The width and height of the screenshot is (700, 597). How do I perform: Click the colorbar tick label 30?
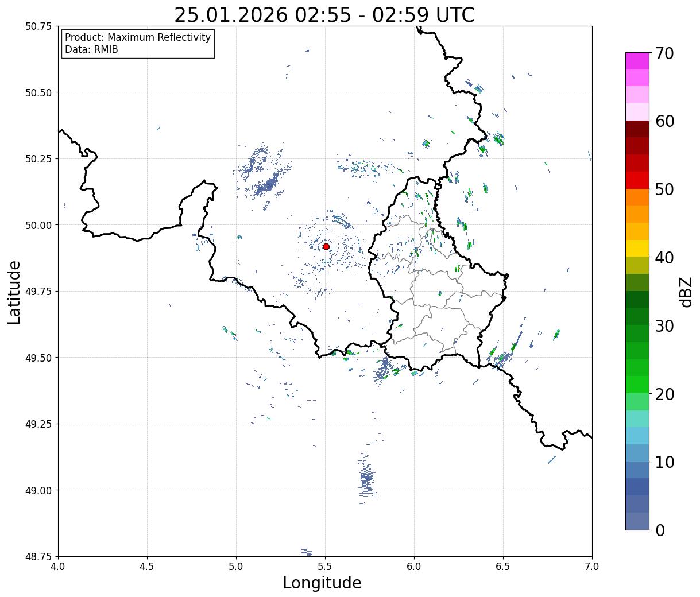tap(664, 326)
